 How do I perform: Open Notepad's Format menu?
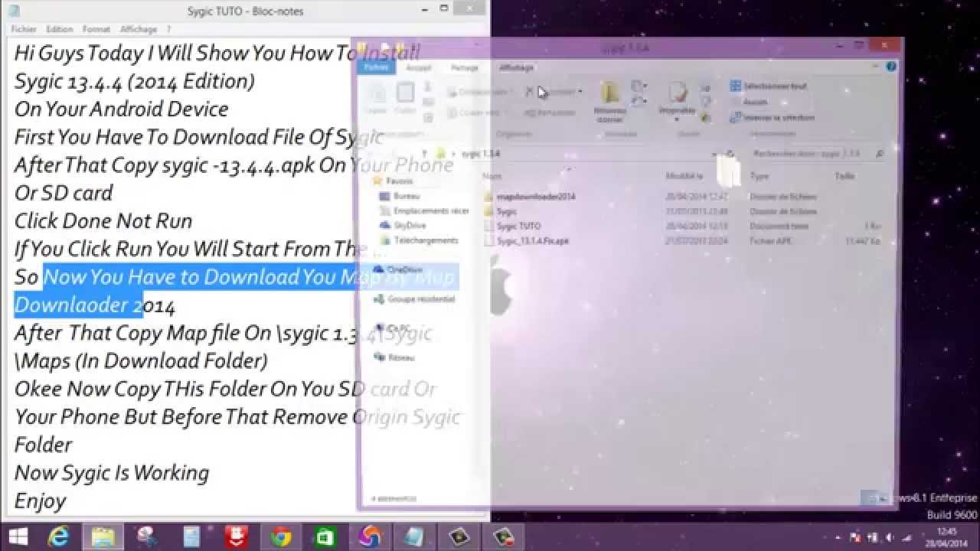[x=96, y=29]
